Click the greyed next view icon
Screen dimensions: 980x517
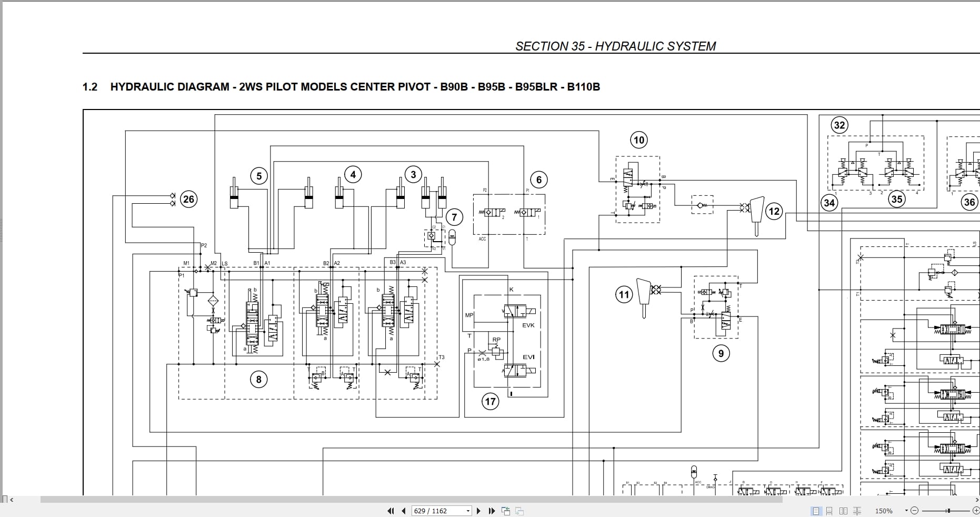(x=519, y=511)
